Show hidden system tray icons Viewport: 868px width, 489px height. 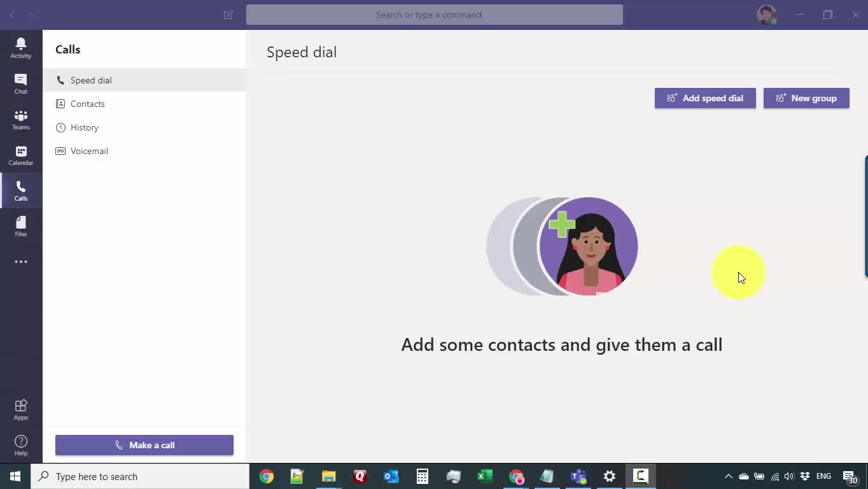coord(728,476)
